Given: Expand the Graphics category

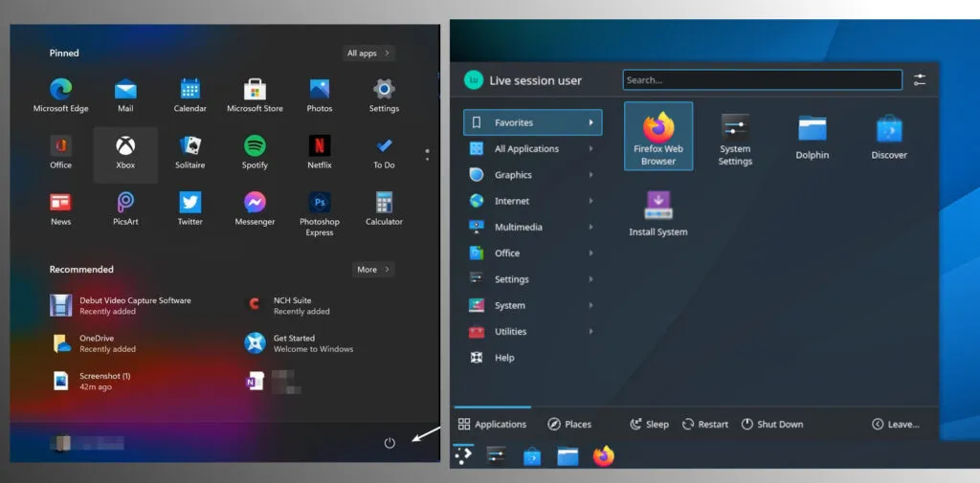Looking at the screenshot, I should pyautogui.click(x=532, y=175).
